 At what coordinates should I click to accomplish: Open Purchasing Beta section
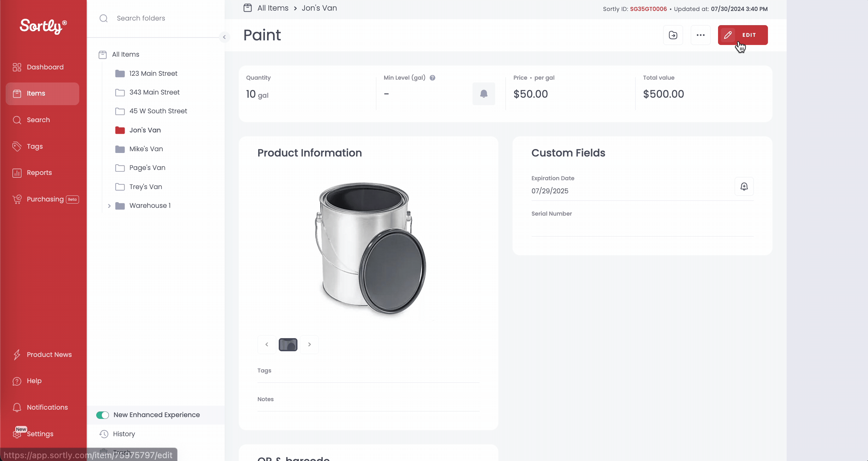pyautogui.click(x=45, y=199)
